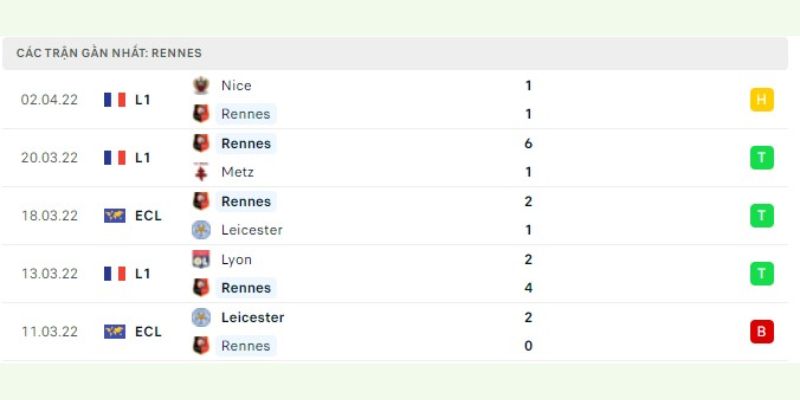Click Leicester crest in the 18.03.22 match
800x400 pixels.
(201, 230)
